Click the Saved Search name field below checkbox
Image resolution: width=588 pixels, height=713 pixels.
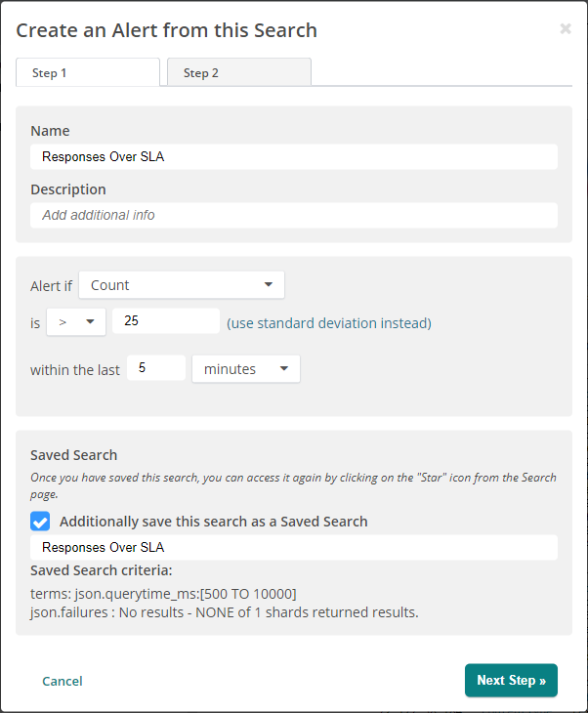tap(293, 547)
